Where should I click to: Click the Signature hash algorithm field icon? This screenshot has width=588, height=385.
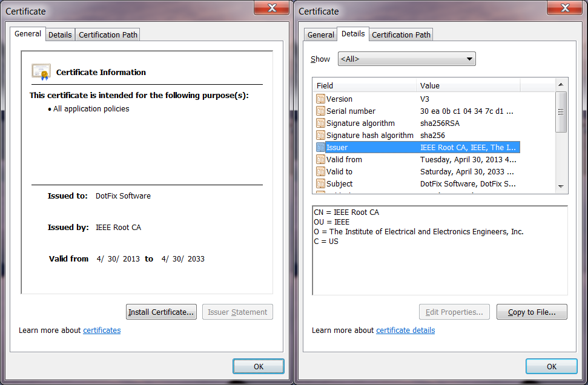(320, 136)
